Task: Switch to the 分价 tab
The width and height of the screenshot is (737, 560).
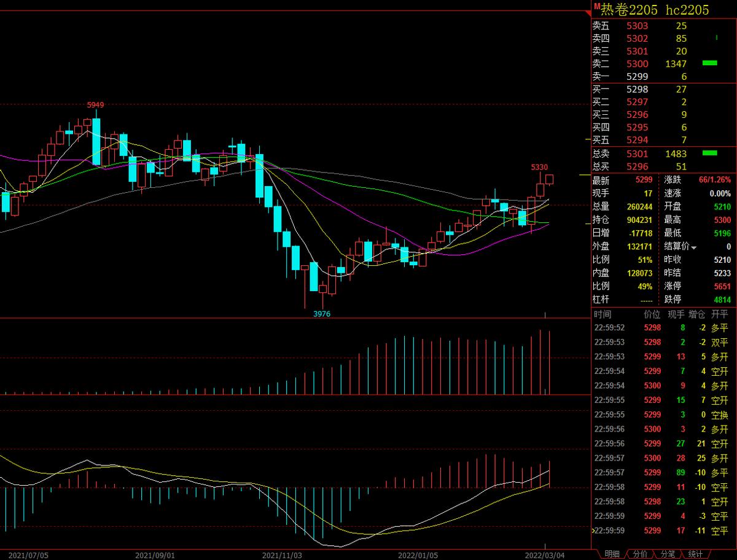Action: [x=640, y=554]
